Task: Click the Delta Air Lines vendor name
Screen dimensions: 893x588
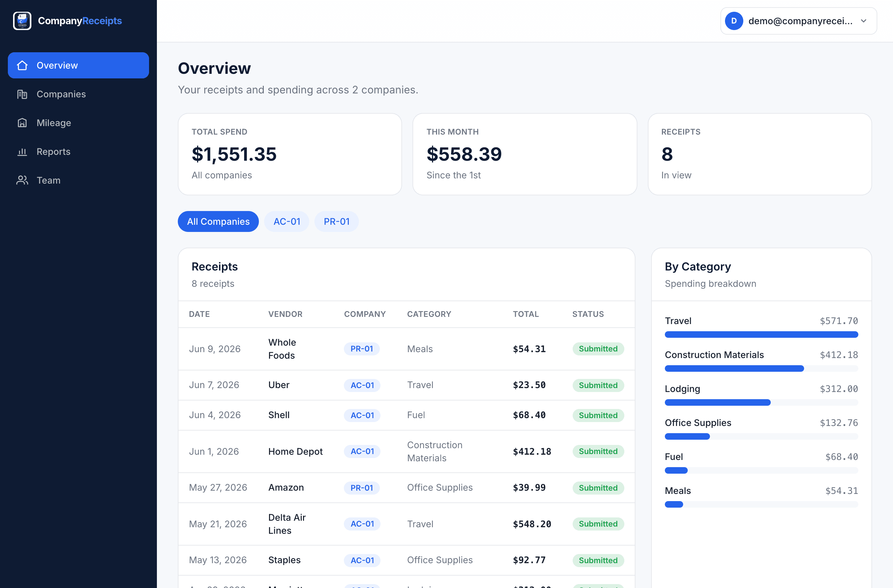Action: click(287, 524)
